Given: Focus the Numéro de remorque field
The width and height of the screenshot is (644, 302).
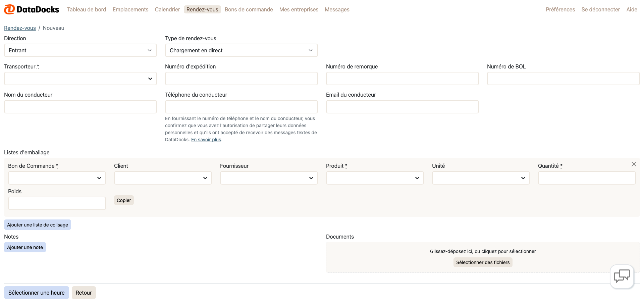Looking at the screenshot, I should [x=402, y=79].
